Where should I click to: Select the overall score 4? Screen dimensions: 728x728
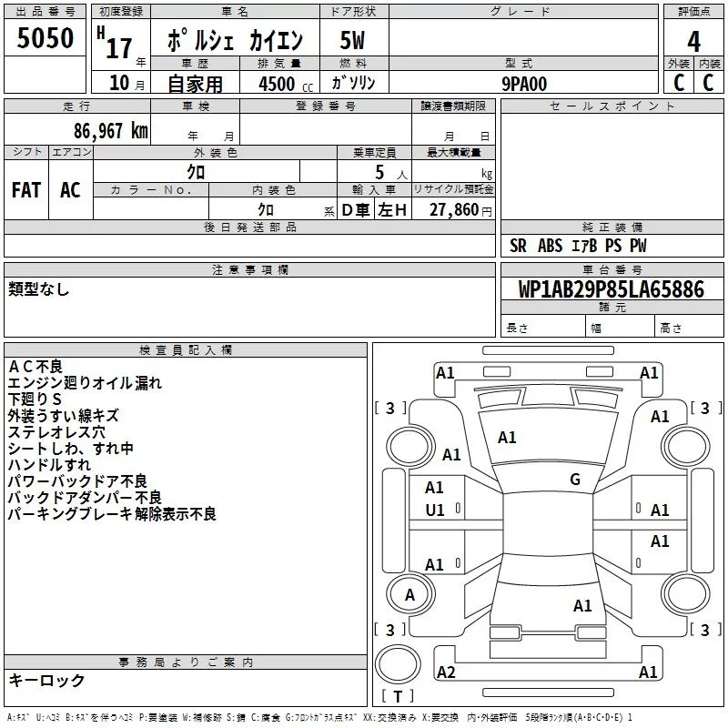693,41
